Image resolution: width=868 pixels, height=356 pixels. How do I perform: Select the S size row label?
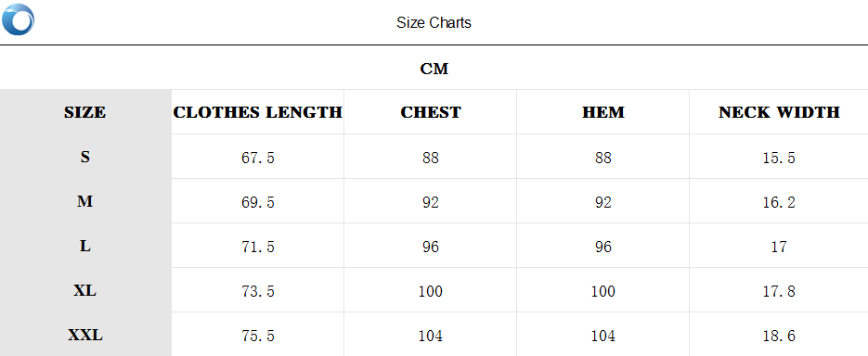tap(84, 157)
